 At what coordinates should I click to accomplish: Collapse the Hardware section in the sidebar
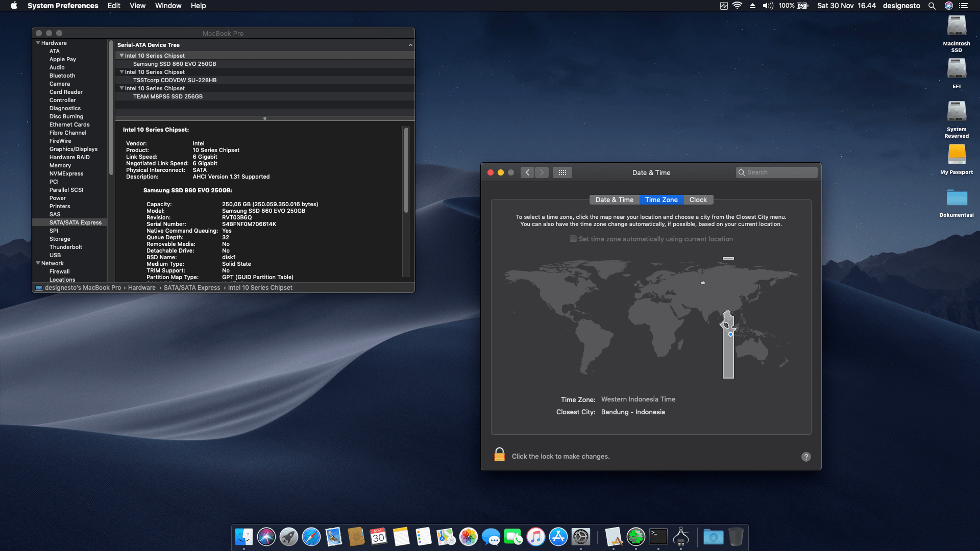click(38, 43)
